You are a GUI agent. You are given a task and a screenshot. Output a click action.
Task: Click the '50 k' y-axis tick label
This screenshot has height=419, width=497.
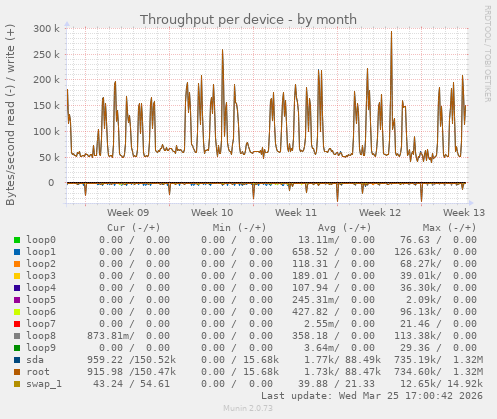(x=49, y=157)
